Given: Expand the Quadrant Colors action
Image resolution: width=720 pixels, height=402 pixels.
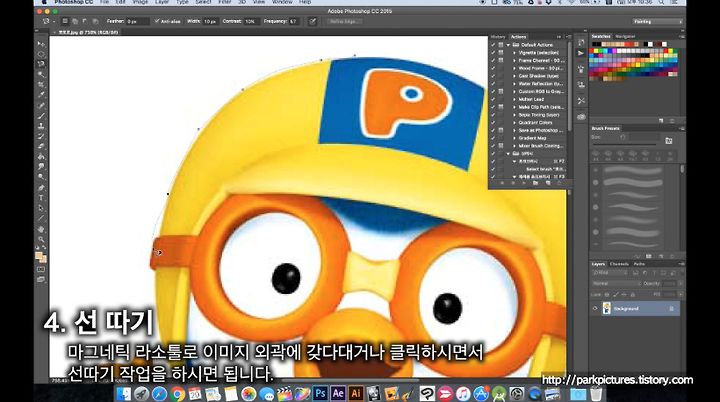Looking at the screenshot, I should pos(514,123).
